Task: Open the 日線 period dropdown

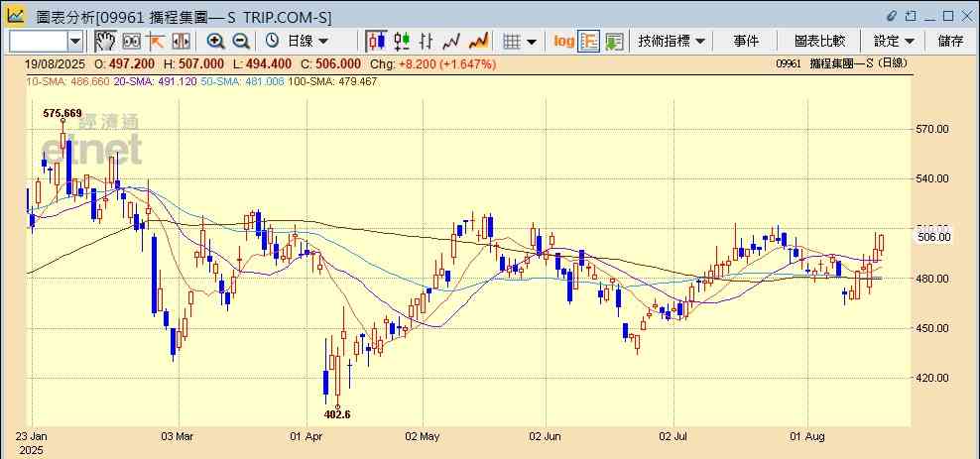Action: coord(307,42)
